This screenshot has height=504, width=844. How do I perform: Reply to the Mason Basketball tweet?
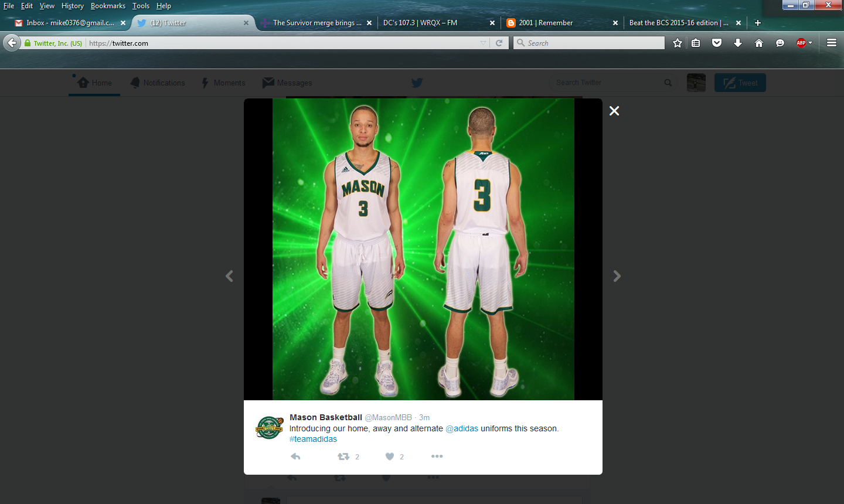point(295,457)
